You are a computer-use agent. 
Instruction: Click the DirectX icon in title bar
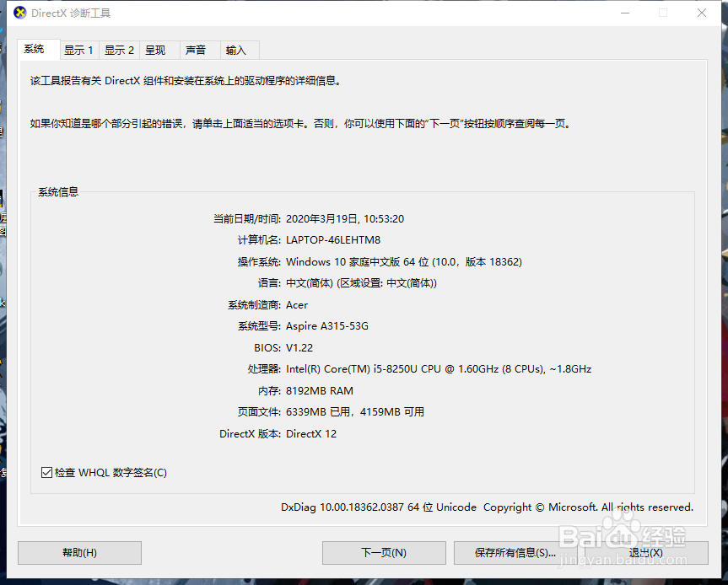(x=19, y=13)
